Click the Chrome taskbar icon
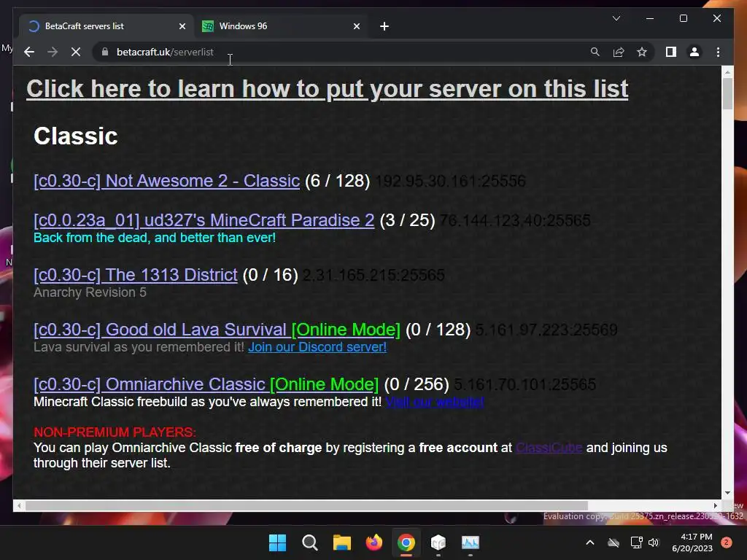Image resolution: width=747 pixels, height=560 pixels. 406,542
